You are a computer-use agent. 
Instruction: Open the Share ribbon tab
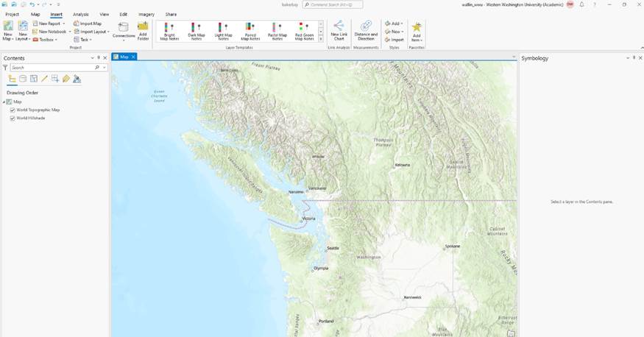(x=171, y=15)
